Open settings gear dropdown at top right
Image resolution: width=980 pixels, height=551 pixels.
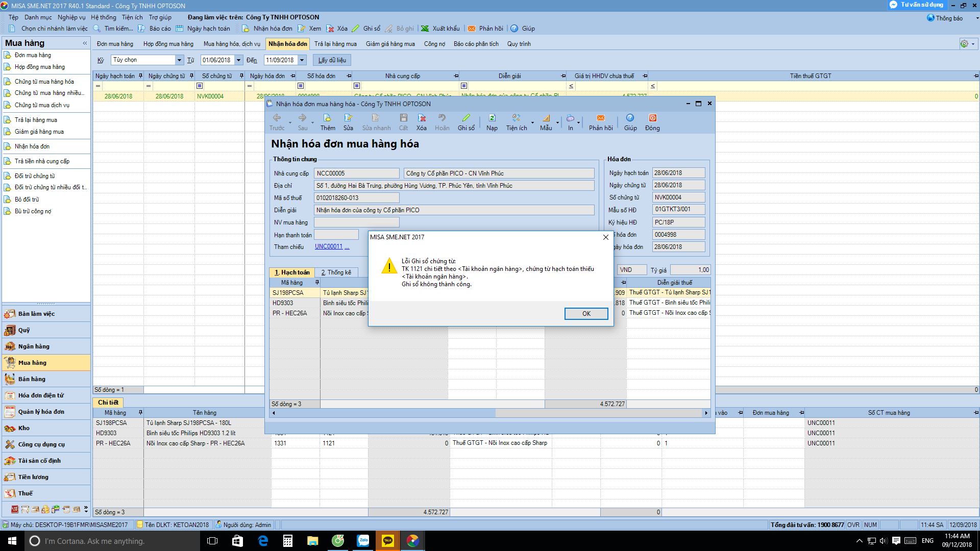pyautogui.click(x=968, y=44)
